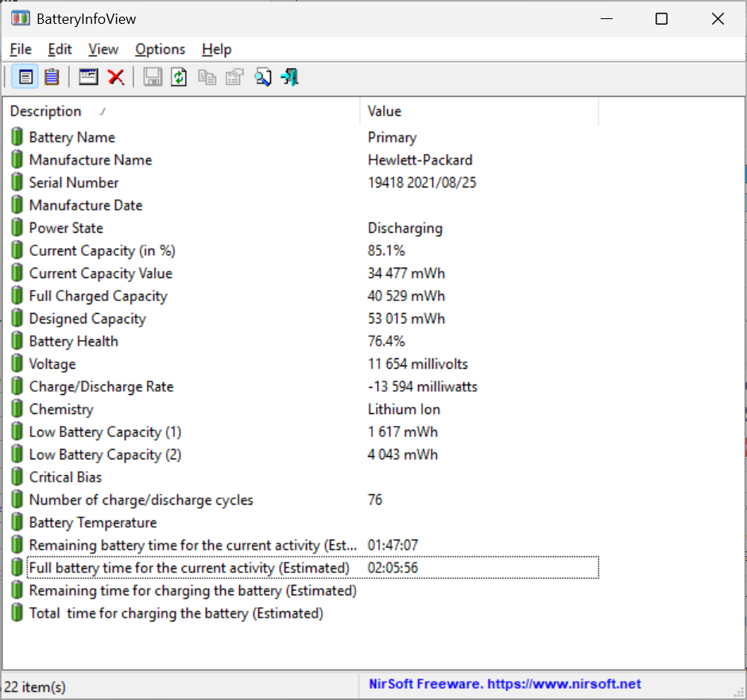Screen dimensions: 747x700
Task: Open the Help menu
Action: 216,49
